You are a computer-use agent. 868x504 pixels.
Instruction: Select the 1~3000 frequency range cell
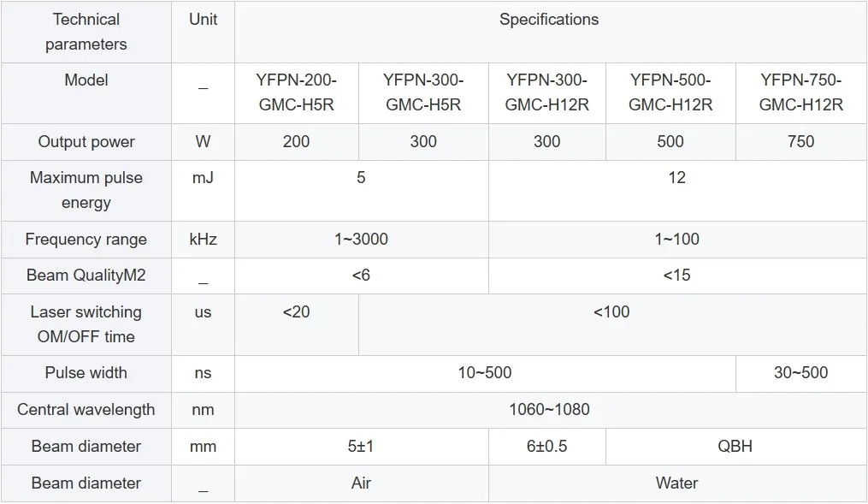click(362, 240)
